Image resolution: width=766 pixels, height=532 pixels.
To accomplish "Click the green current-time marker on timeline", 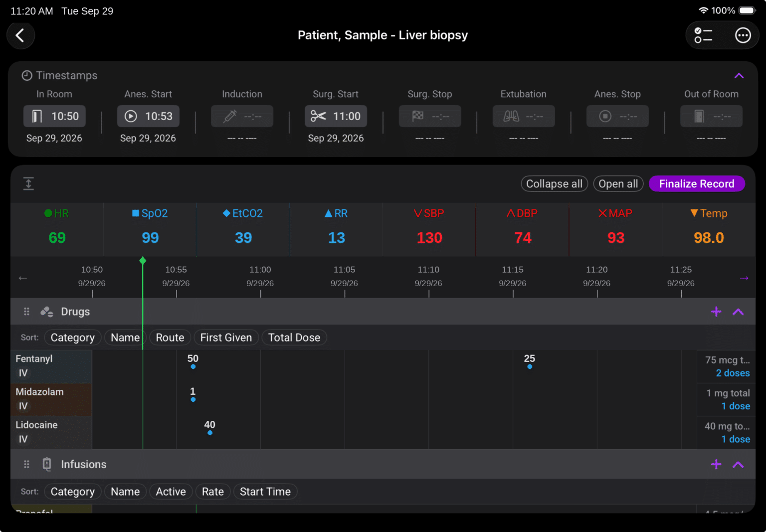I will click(143, 260).
